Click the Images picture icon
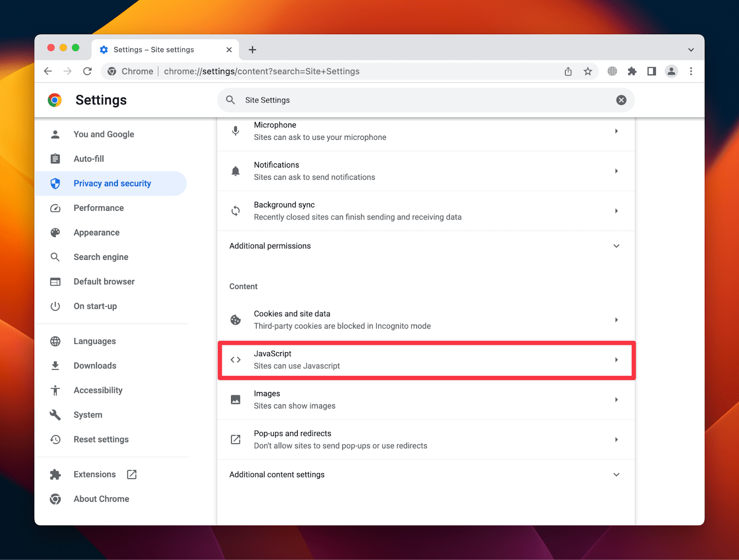The height and width of the screenshot is (560, 739). pos(236,400)
